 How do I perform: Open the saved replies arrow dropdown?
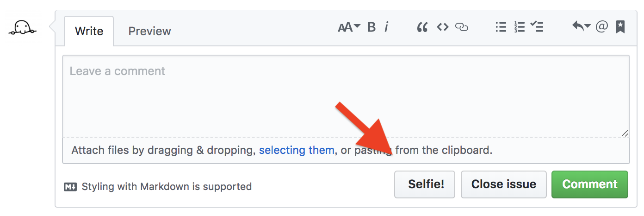(581, 27)
